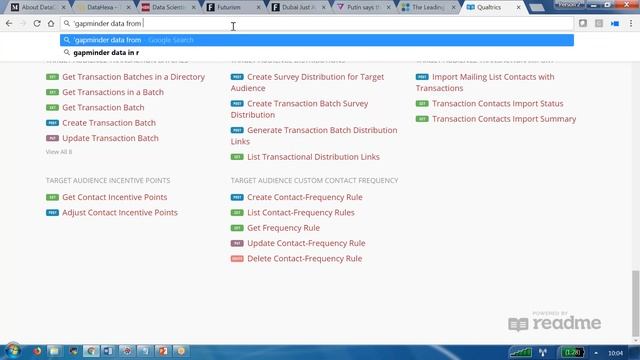Switch to the Futurism tab
This screenshot has width=640, height=360.
pyautogui.click(x=231, y=7)
